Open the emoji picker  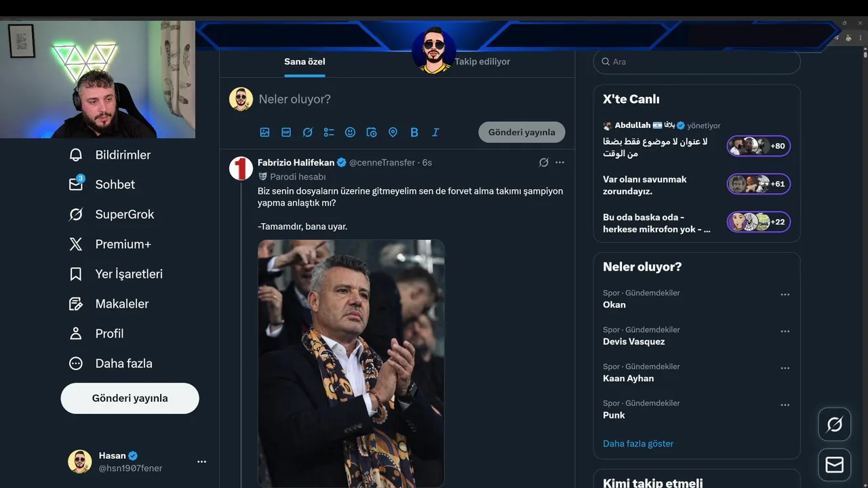(350, 132)
